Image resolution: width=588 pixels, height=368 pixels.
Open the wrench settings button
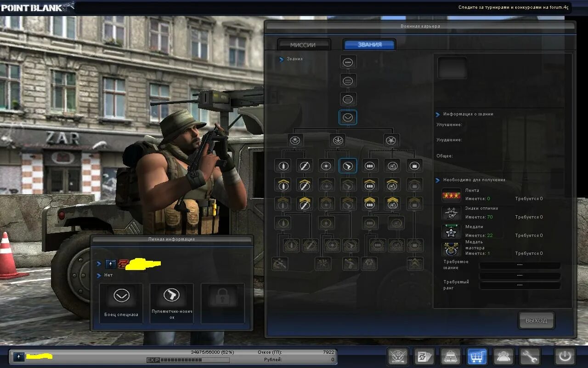point(530,356)
